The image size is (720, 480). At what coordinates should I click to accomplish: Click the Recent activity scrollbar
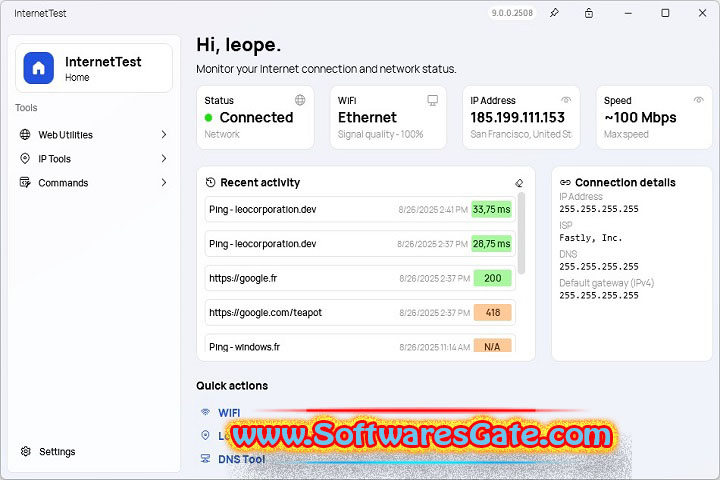click(521, 233)
